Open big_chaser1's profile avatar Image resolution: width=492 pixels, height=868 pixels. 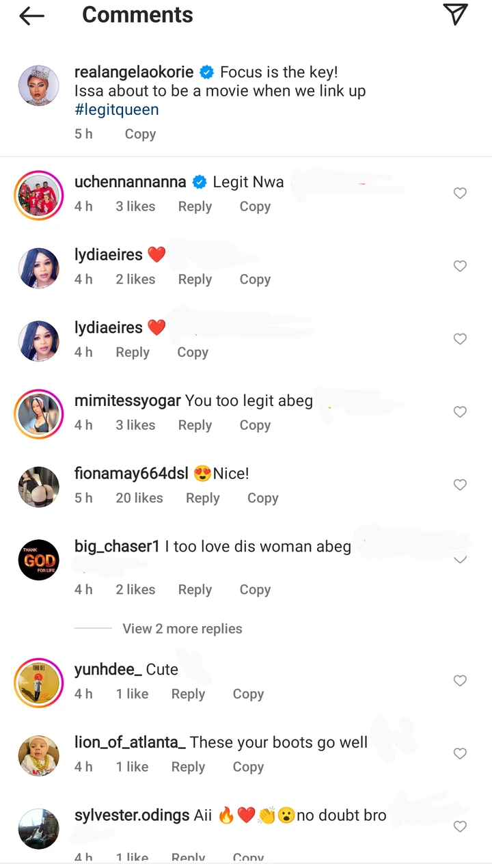[38, 560]
